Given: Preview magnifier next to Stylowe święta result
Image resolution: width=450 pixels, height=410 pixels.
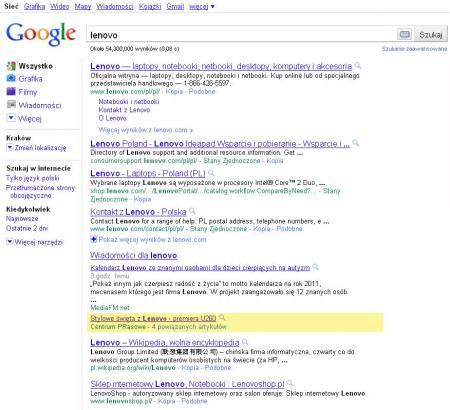Looking at the screenshot, I should (x=222, y=318).
